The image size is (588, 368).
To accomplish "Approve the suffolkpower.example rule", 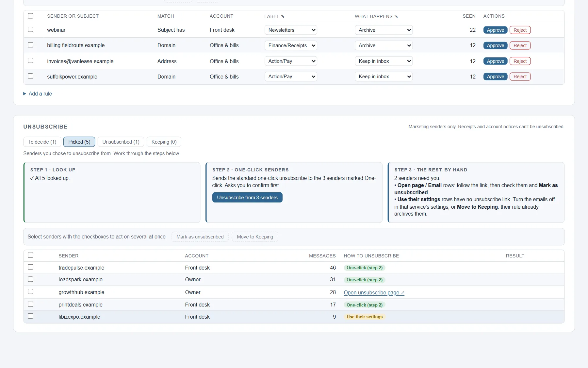I will pos(496,77).
